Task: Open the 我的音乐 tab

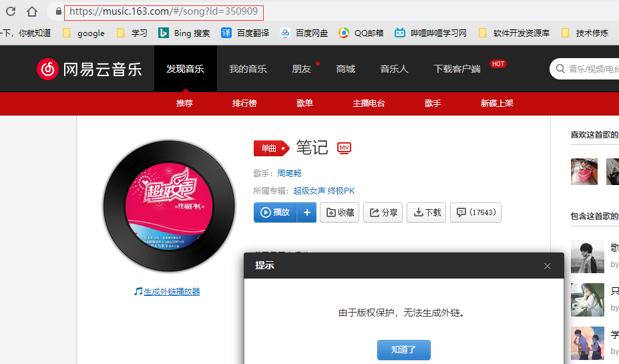Action: 248,69
